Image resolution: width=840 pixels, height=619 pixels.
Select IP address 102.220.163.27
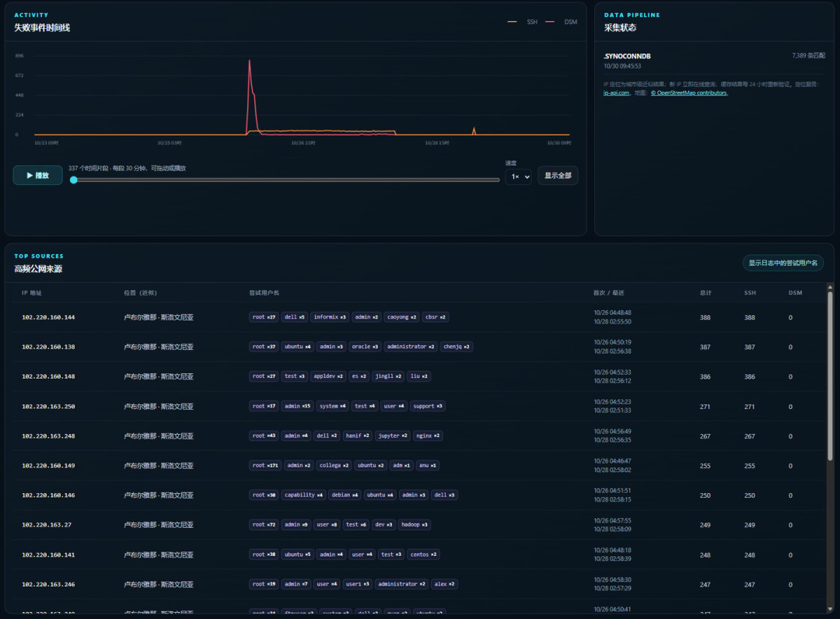tap(47, 525)
